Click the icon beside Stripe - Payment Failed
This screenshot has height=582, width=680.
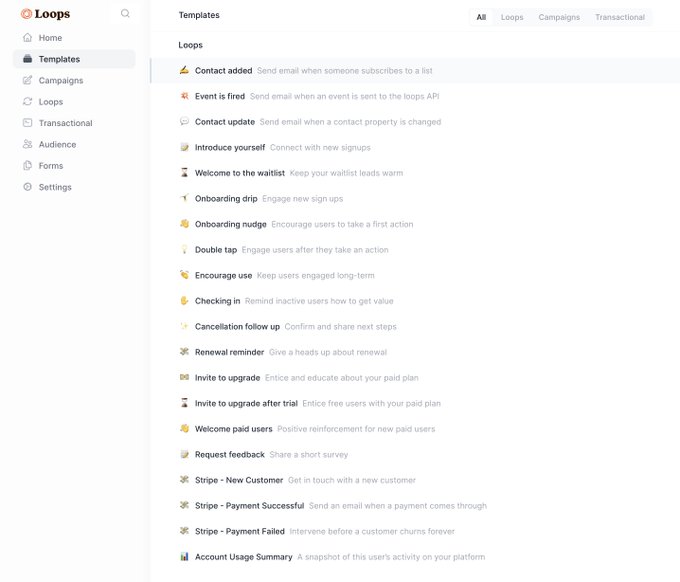point(184,530)
